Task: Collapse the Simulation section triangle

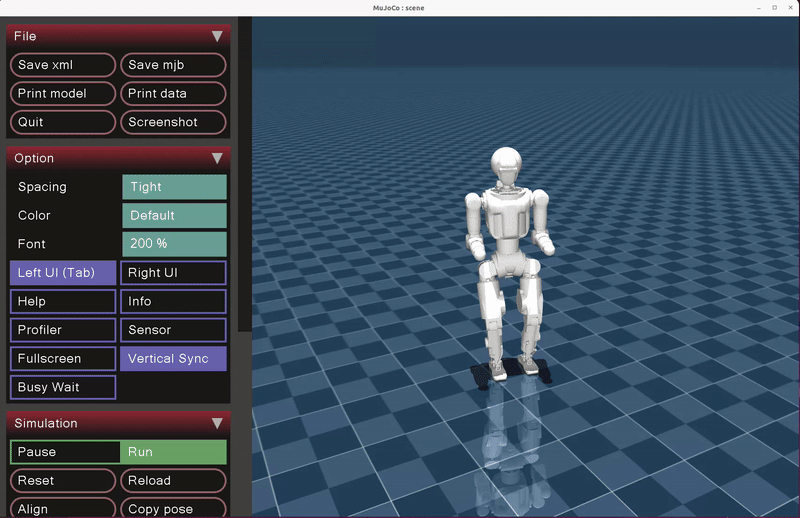Action: pyautogui.click(x=217, y=423)
